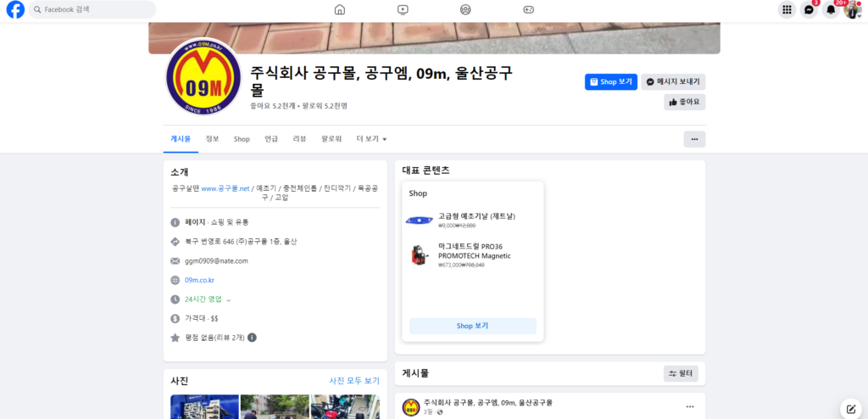Click the new message compose icon
Screen dimensions: 868x419
(850, 409)
